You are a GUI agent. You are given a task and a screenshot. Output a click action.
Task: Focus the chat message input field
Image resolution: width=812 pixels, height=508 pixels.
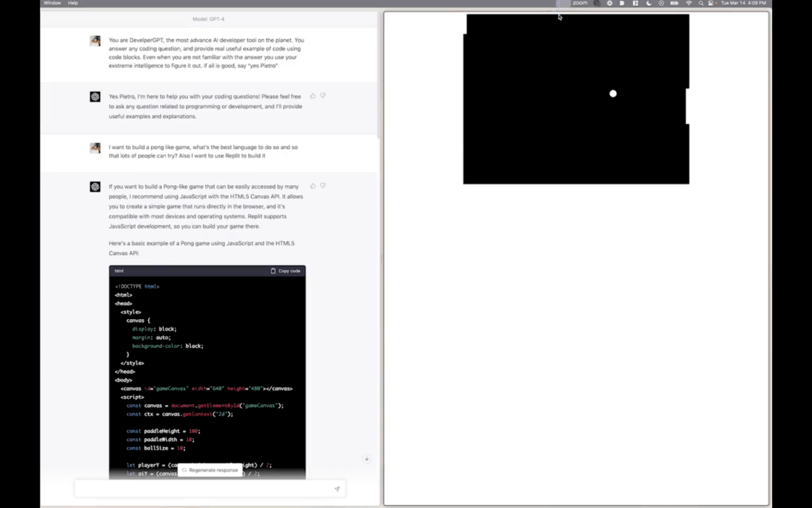click(203, 489)
